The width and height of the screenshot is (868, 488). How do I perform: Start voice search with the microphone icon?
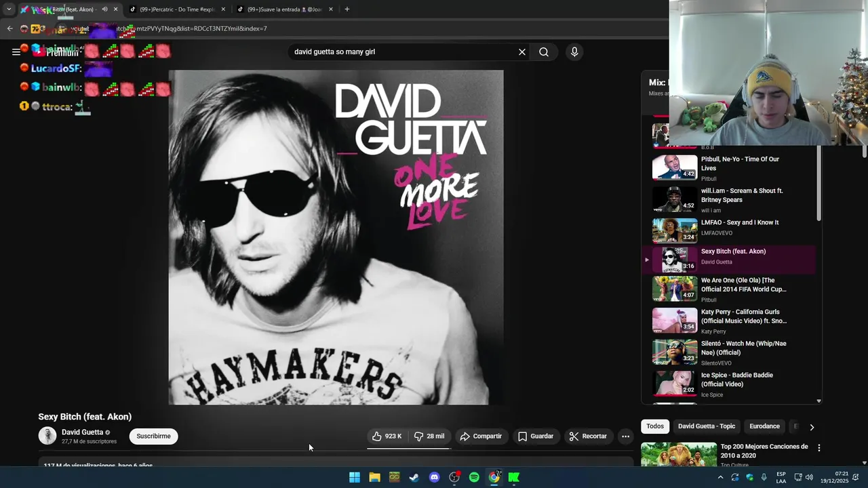pyautogui.click(x=574, y=52)
